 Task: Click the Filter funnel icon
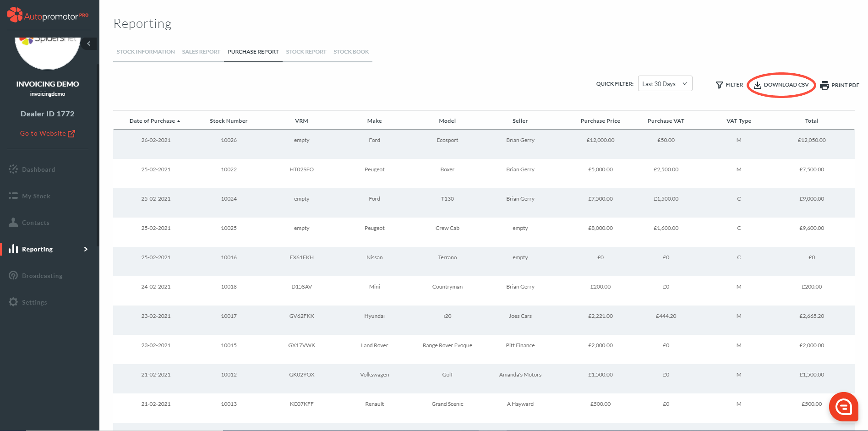click(x=720, y=85)
